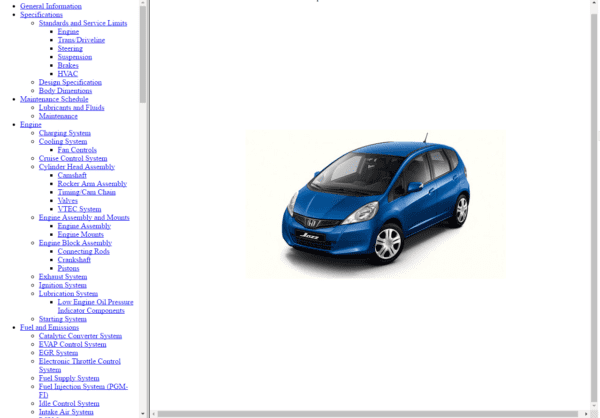Open the Fuel Supply System link
Viewport: 600px width, 418px height.
point(69,378)
